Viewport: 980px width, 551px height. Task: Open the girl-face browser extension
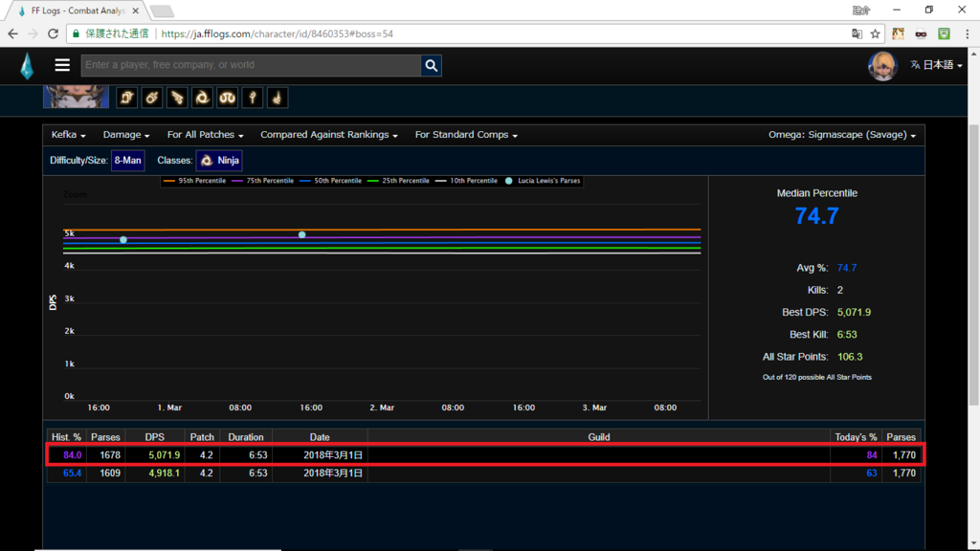tap(898, 33)
